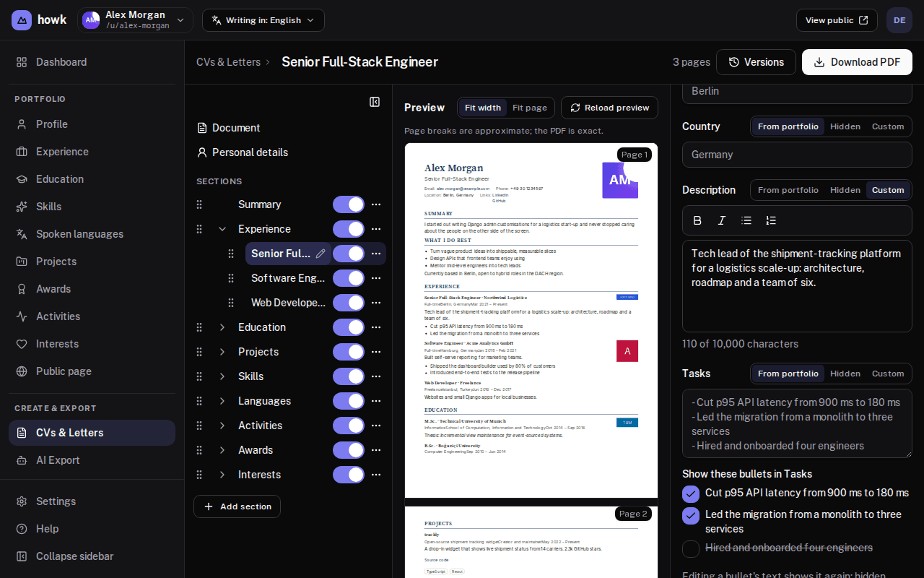The height and width of the screenshot is (578, 924).
Task: Click the Page 1 preview thumbnail
Action: (531, 320)
